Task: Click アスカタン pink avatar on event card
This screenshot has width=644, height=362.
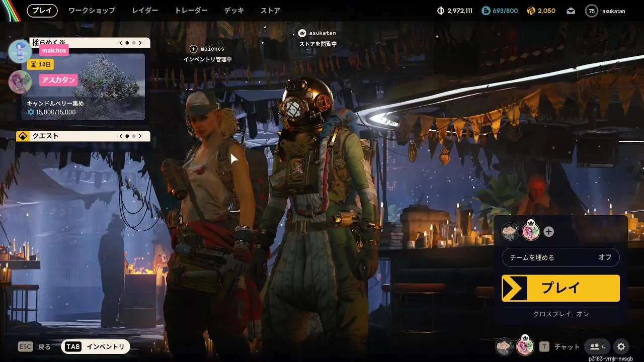Action: click(x=20, y=81)
